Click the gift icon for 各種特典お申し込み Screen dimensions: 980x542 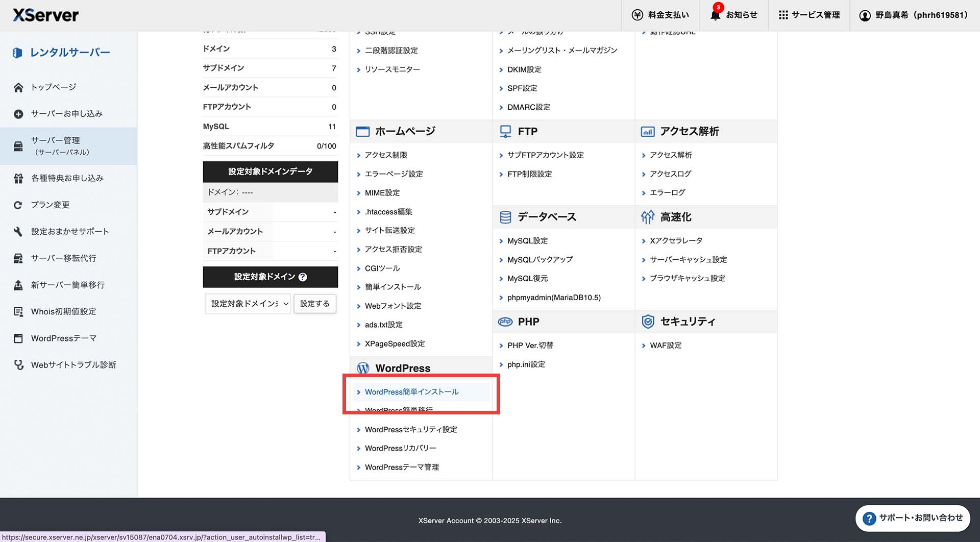18,178
